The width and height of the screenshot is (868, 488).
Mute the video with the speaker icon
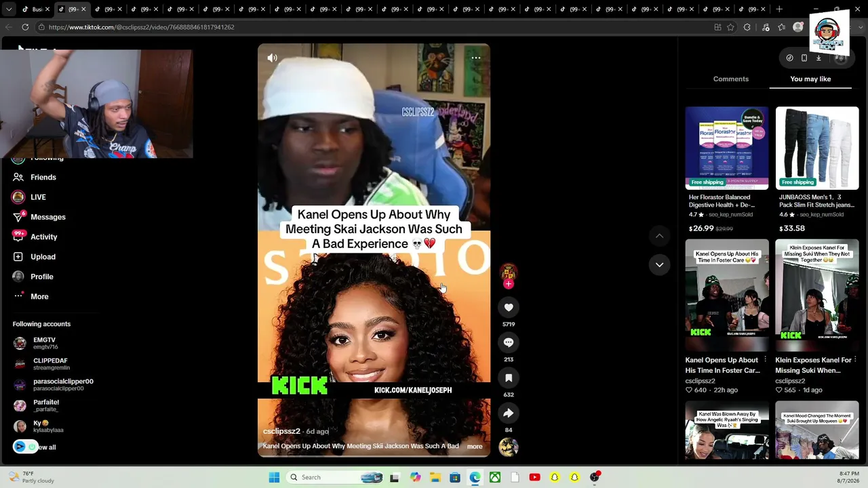[272, 58]
